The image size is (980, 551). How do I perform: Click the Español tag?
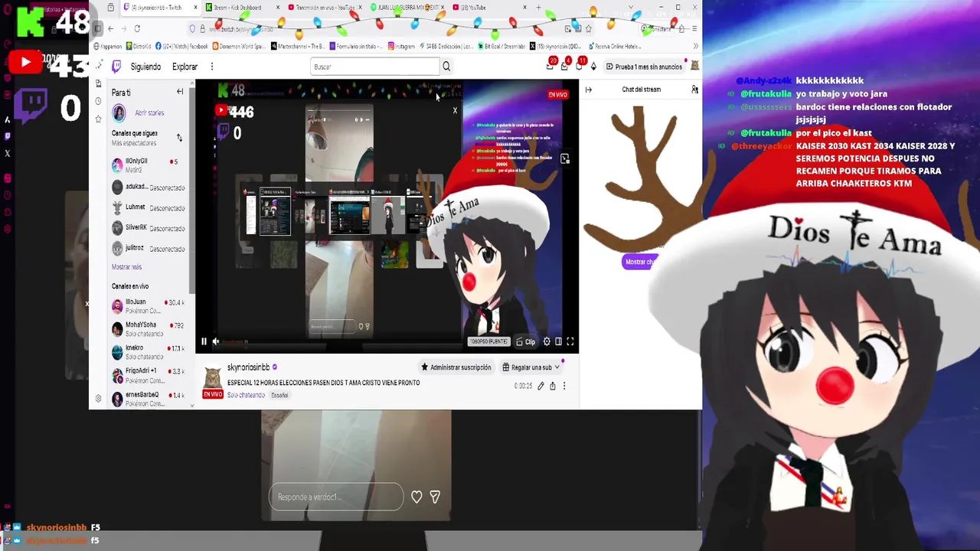click(279, 395)
